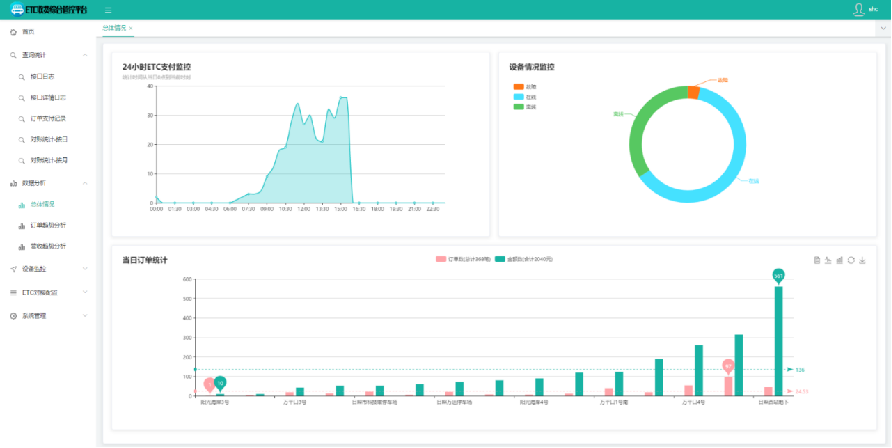Open the user profile avatar icon
The width and height of the screenshot is (892, 448).
pyautogui.click(x=858, y=9)
